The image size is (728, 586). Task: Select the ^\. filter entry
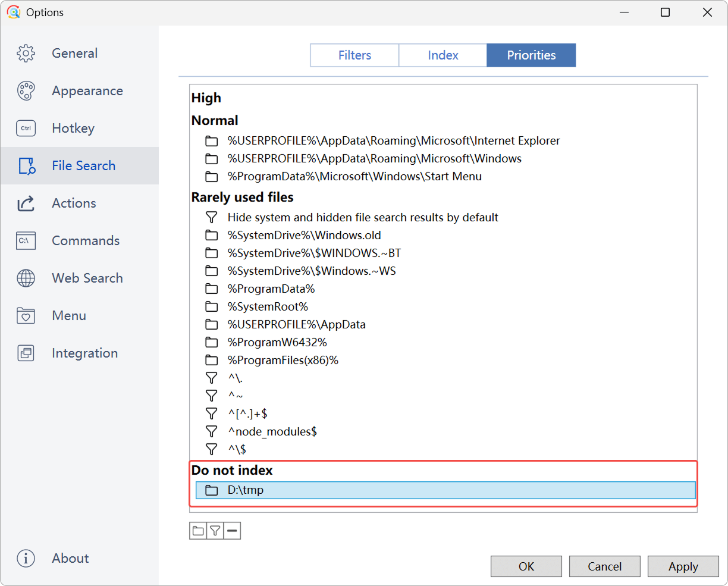(236, 378)
